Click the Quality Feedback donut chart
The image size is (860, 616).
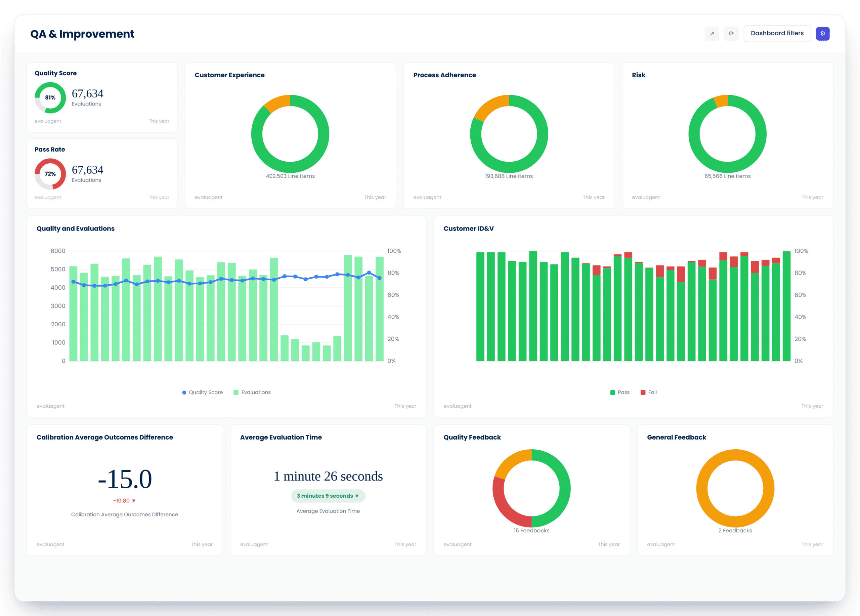(x=531, y=488)
